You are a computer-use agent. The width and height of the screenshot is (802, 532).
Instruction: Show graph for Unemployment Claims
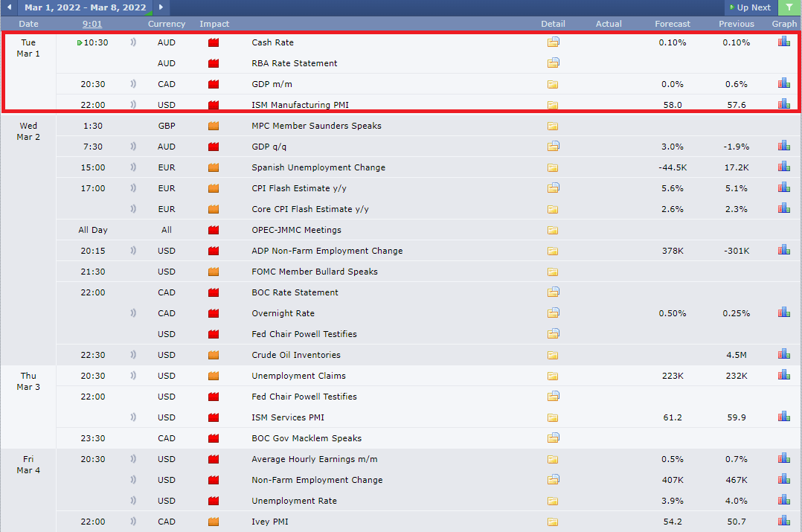pyautogui.click(x=784, y=374)
